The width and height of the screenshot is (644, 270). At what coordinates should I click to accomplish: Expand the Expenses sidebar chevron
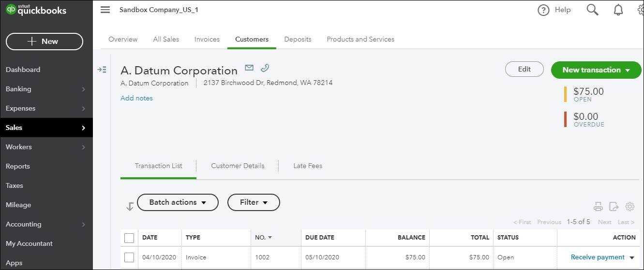83,109
